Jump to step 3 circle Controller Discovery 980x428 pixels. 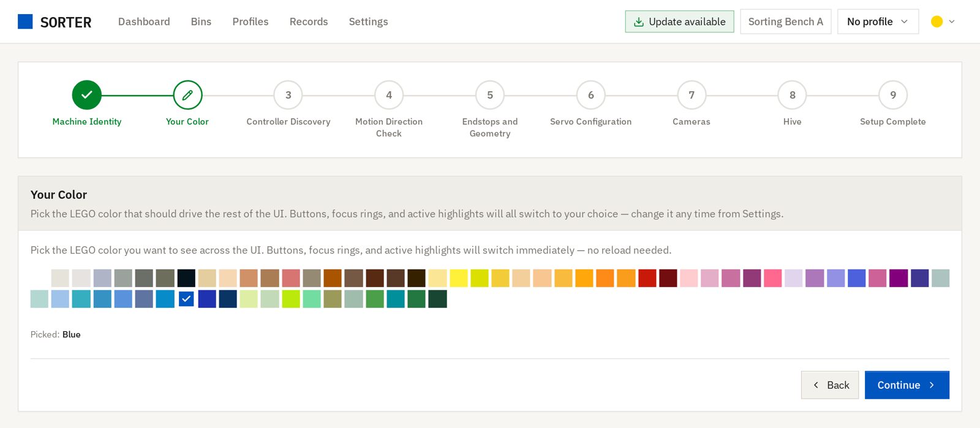tap(288, 95)
